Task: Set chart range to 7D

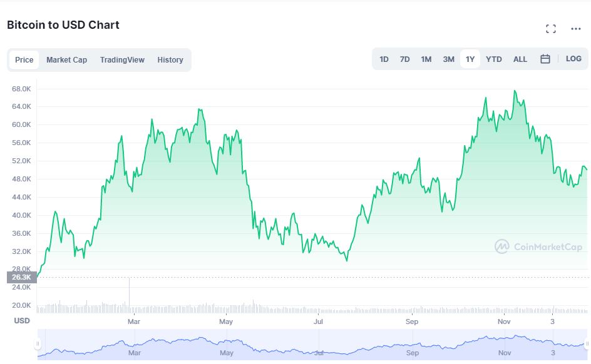Action: [x=404, y=59]
